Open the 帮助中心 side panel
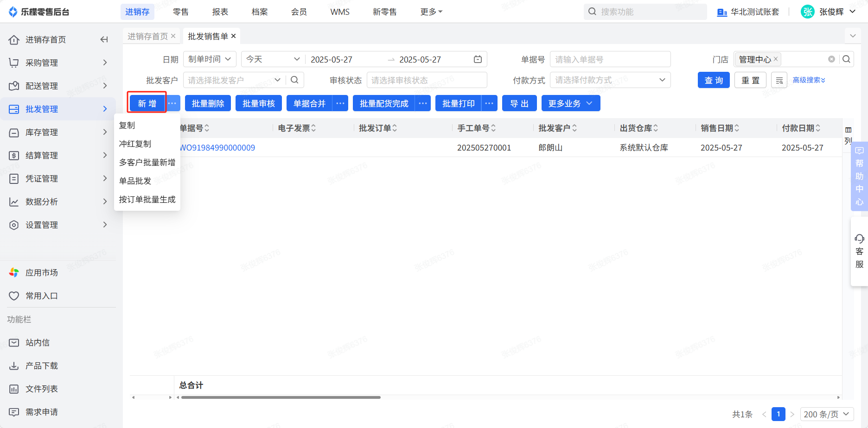Viewport: 868px width, 428px height. [x=859, y=176]
